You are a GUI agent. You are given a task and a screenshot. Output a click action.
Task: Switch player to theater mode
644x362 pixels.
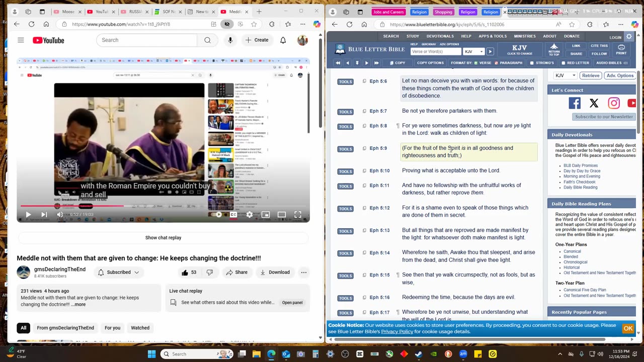282,215
